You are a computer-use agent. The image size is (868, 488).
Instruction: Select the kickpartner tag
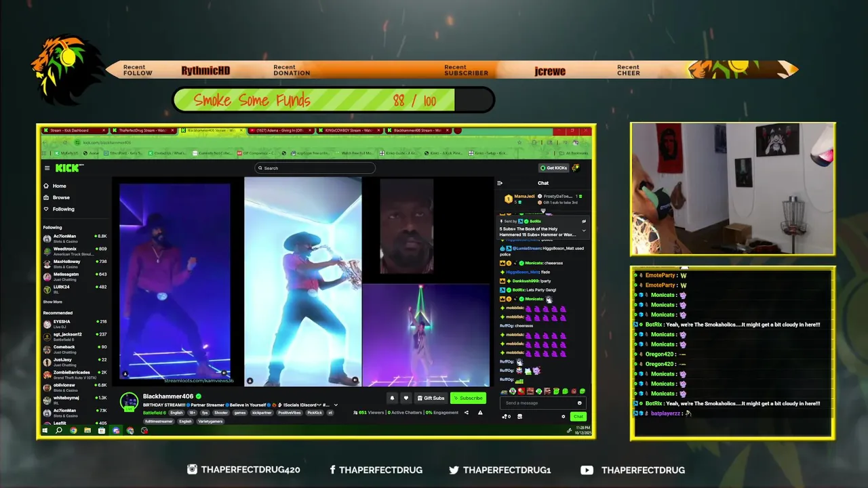[x=262, y=412]
